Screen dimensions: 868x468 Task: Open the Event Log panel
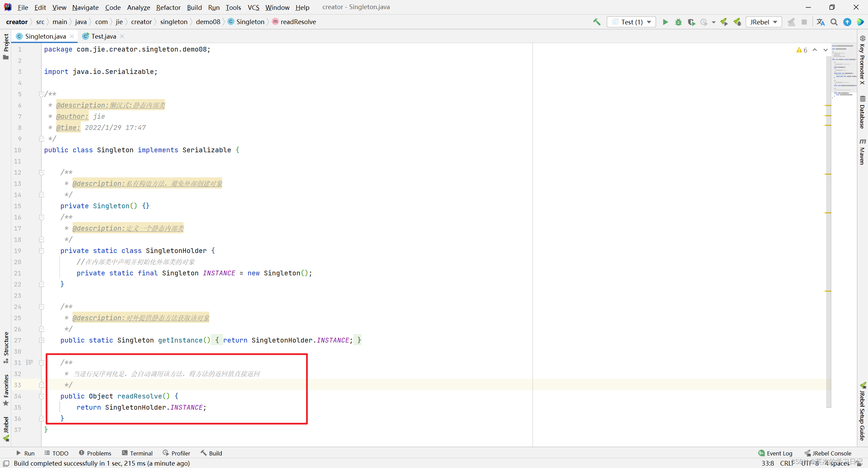coord(775,453)
